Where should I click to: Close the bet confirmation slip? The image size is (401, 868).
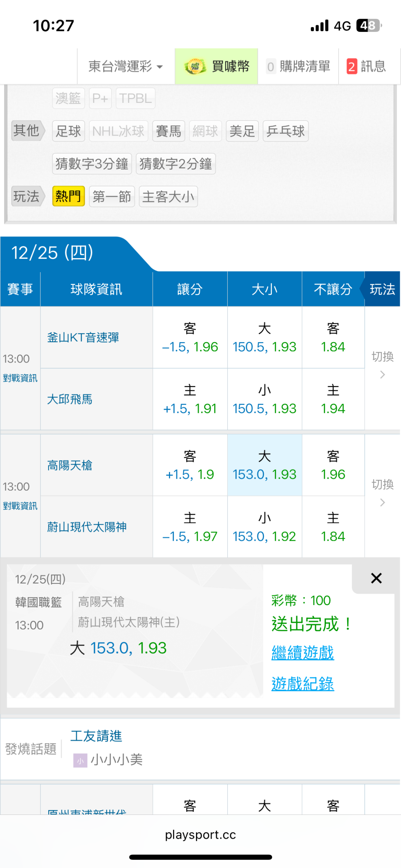click(376, 578)
